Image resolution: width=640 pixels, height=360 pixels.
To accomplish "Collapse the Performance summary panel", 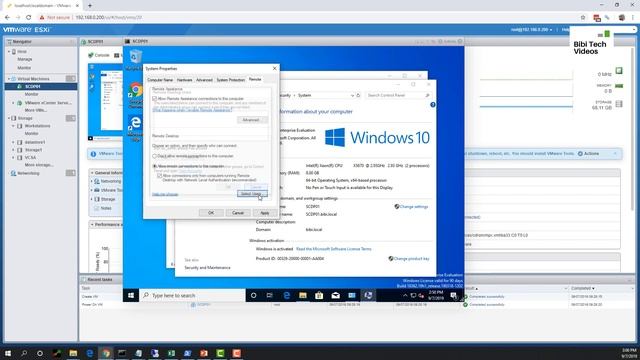I will tap(92, 225).
